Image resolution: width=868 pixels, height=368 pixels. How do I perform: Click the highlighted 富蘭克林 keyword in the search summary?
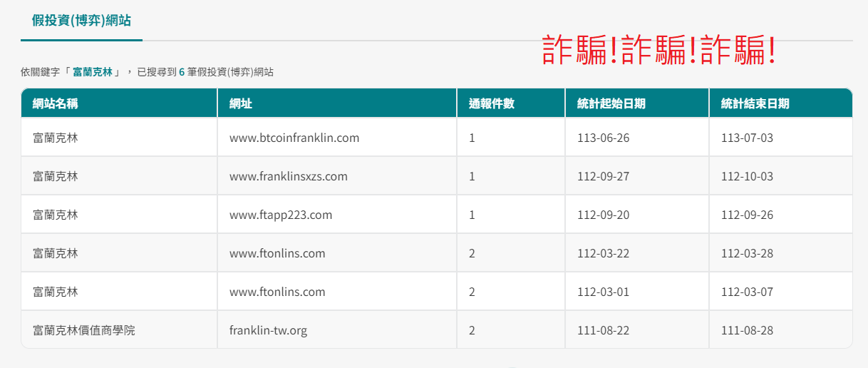point(93,72)
